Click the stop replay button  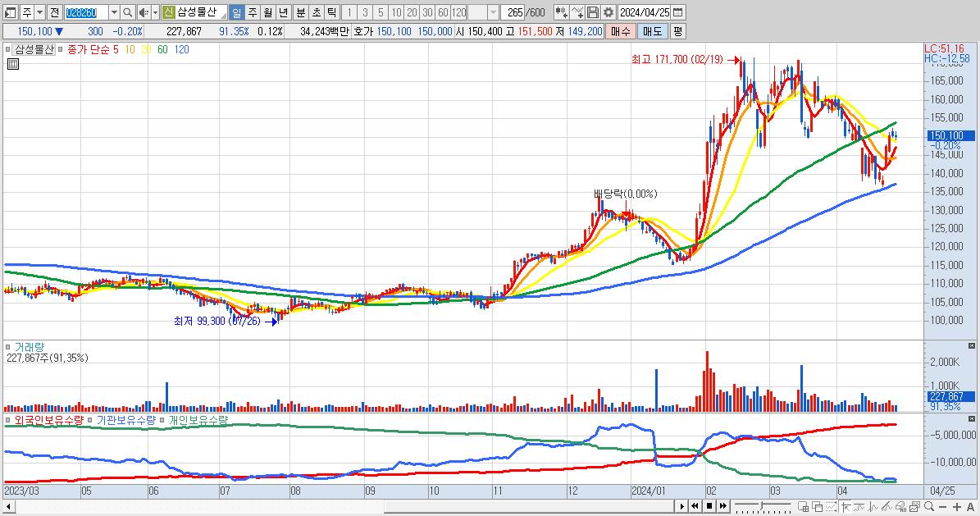709,506
